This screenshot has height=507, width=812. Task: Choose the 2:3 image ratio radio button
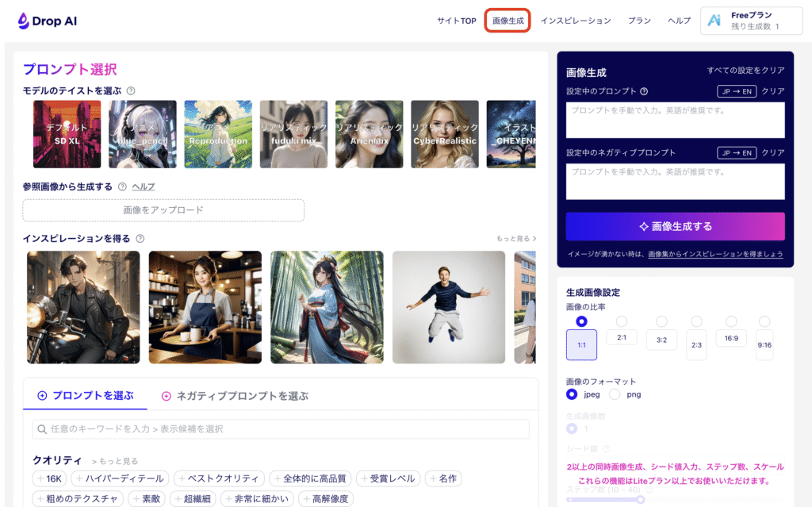coord(696,321)
